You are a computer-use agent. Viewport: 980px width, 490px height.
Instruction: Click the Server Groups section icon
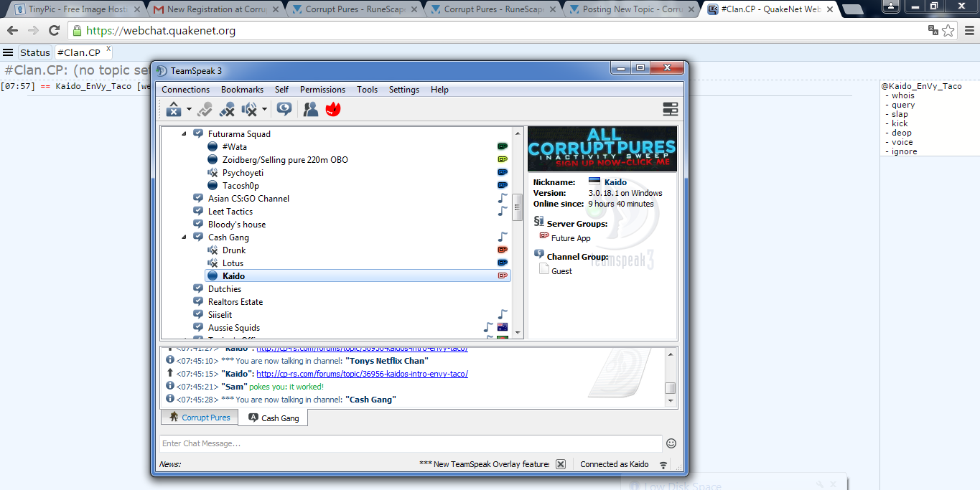click(539, 222)
